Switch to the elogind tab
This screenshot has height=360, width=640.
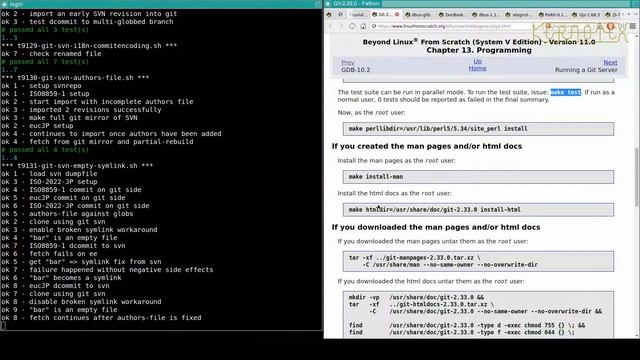click(x=520, y=15)
